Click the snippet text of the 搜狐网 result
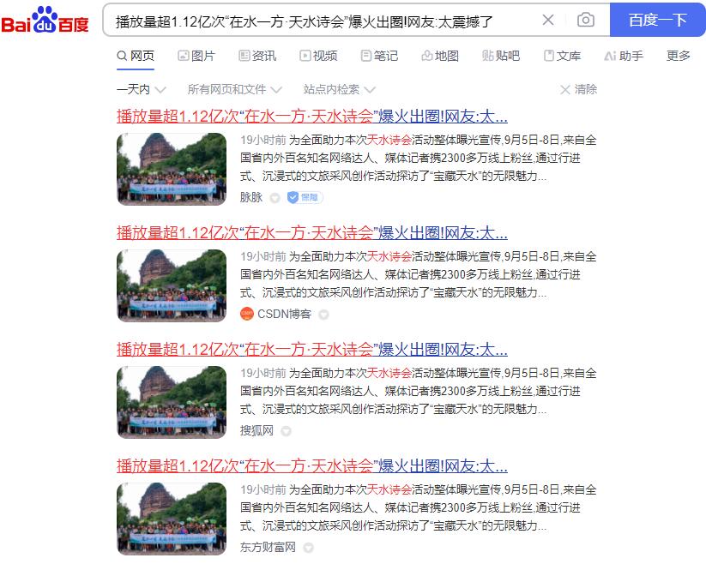This screenshot has height=588, width=706. [x=419, y=391]
